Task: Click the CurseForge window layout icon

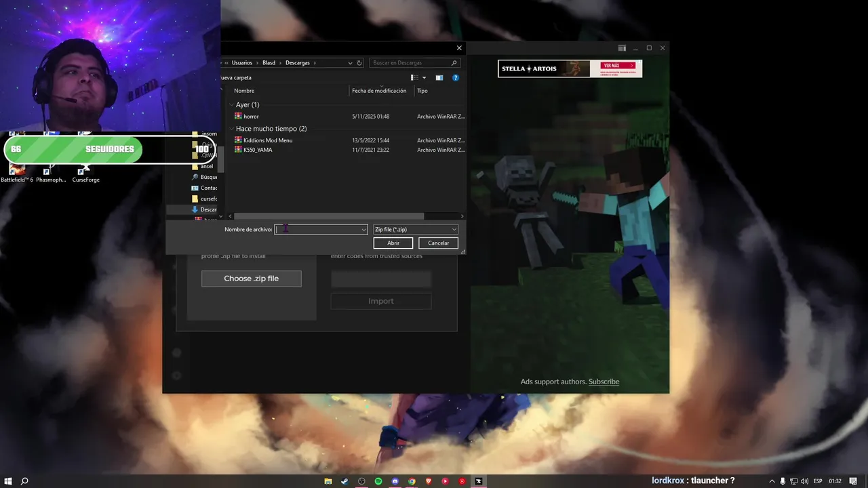Action: (622, 48)
